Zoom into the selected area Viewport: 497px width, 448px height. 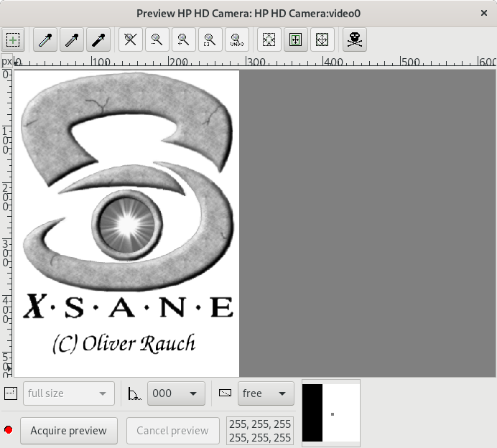click(210, 40)
